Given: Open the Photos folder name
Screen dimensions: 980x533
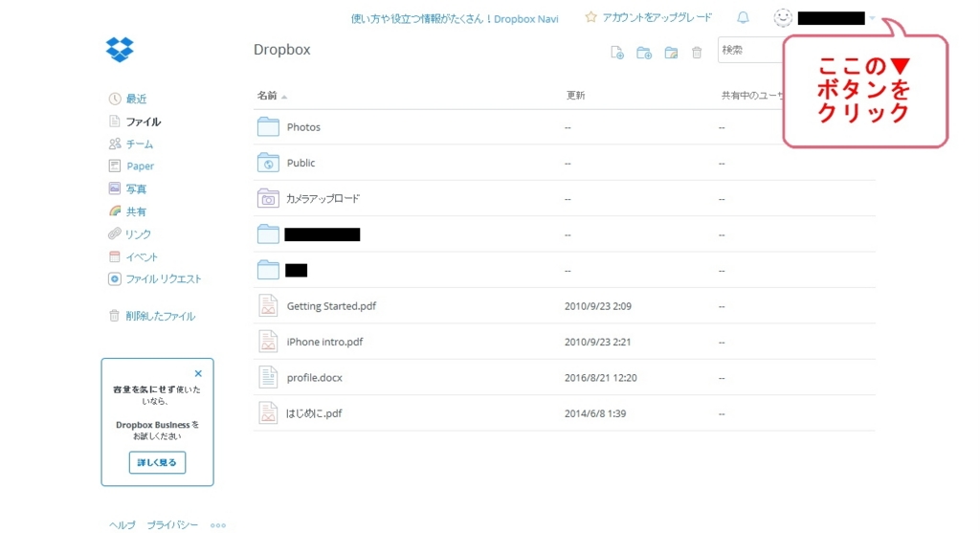Looking at the screenshot, I should coord(303,127).
